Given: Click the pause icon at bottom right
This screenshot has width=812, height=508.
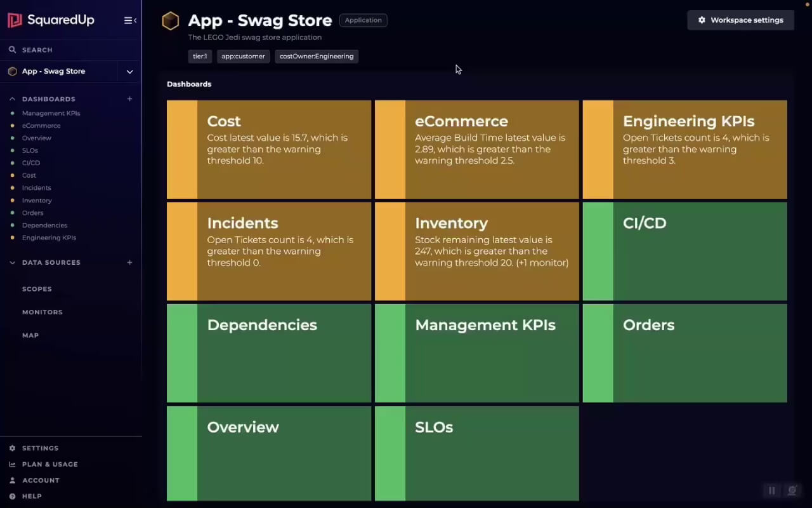Looking at the screenshot, I should pos(772,490).
